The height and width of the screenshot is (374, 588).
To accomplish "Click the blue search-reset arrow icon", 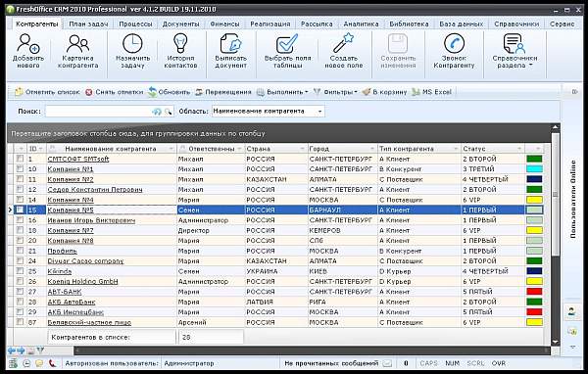I will click(157, 112).
